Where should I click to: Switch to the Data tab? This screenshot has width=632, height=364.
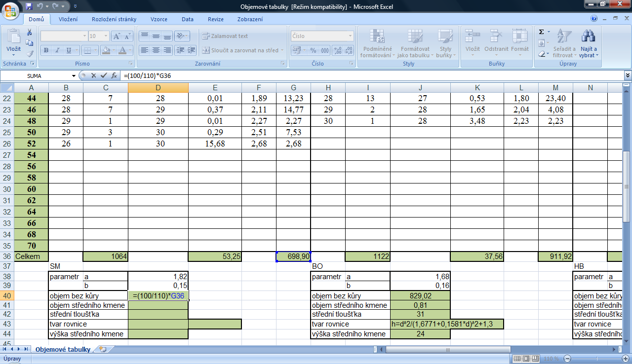tap(188, 19)
